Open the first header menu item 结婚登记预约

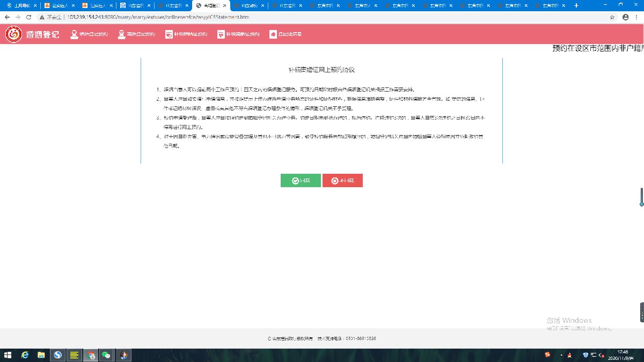pos(90,34)
